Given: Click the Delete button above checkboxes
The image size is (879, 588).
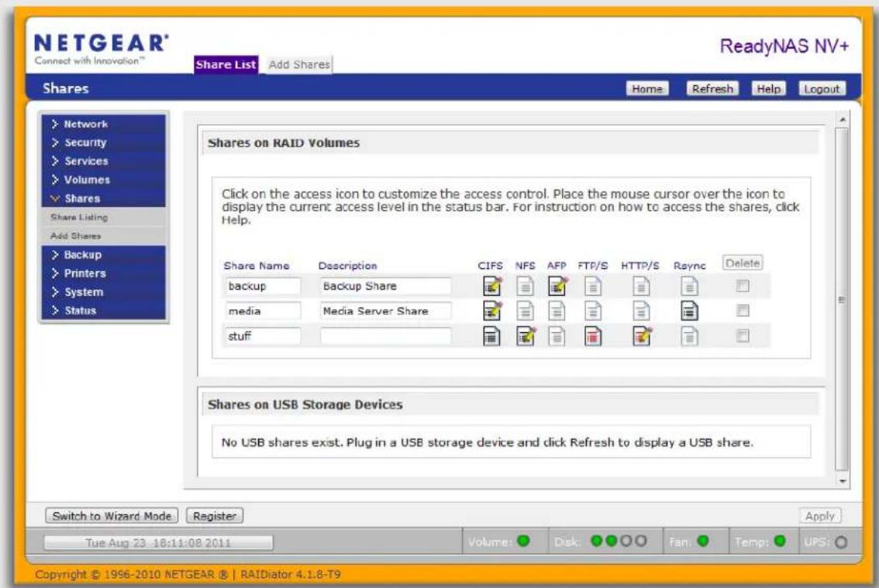Looking at the screenshot, I should point(743,263).
